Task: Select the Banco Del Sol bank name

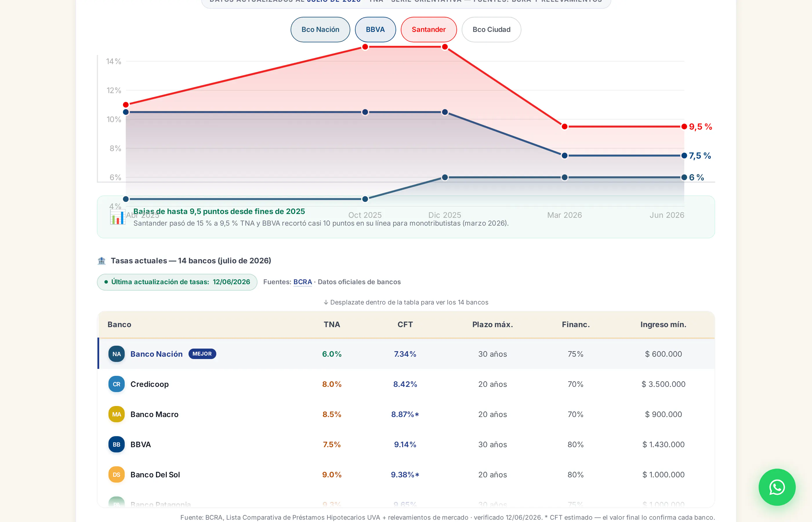Action: point(155,474)
